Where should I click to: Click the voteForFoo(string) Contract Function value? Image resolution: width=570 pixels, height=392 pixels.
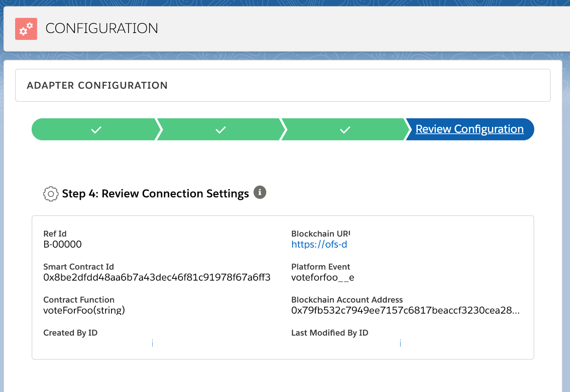coord(84,311)
